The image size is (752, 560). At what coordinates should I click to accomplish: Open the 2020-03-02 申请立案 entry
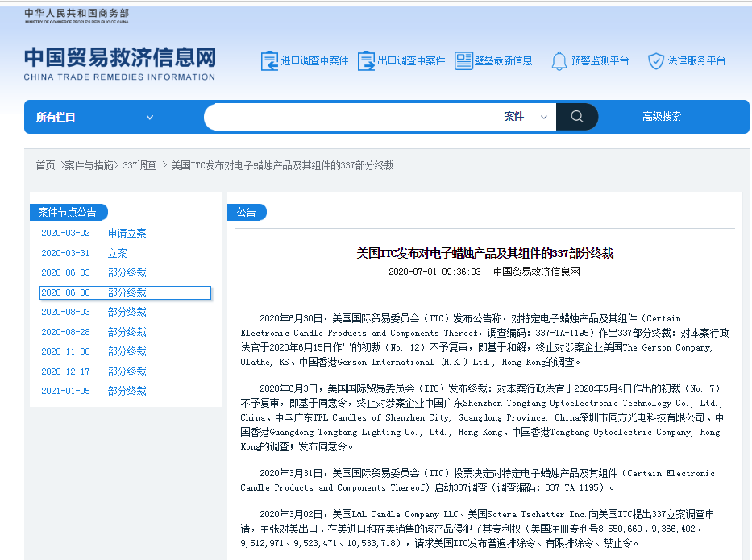click(x=94, y=233)
